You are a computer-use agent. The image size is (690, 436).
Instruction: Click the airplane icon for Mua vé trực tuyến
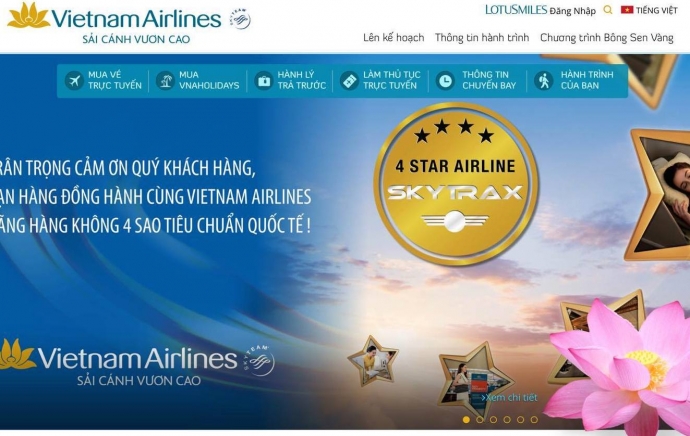click(x=74, y=81)
